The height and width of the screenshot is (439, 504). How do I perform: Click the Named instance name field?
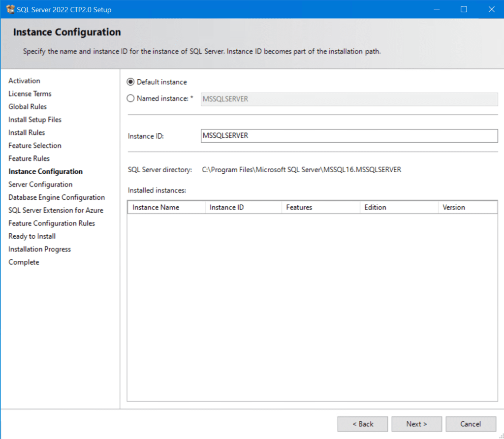pos(349,99)
